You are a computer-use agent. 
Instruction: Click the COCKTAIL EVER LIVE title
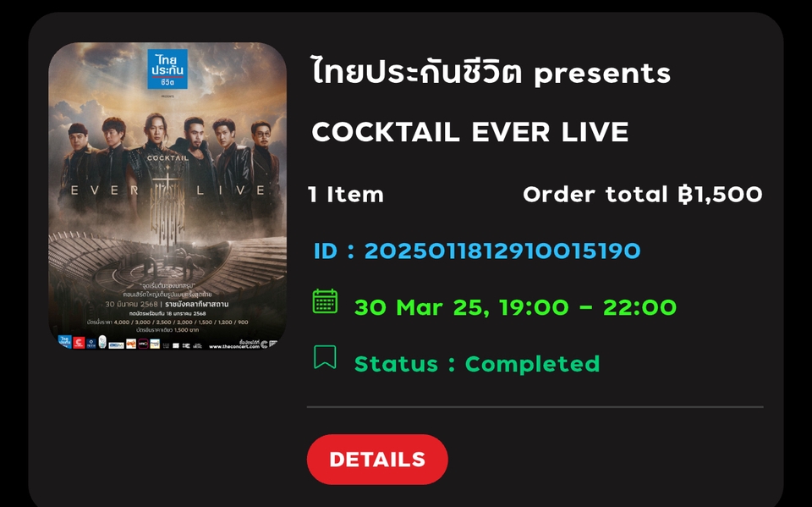point(470,132)
